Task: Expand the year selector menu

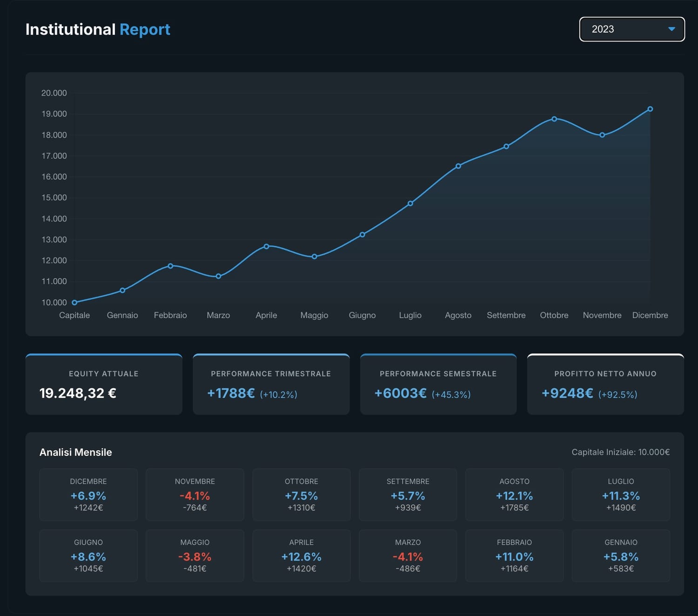Action: pos(631,29)
